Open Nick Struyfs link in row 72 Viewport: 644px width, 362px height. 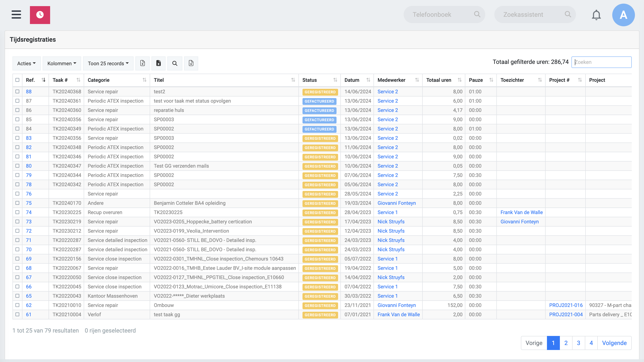[x=391, y=231]
